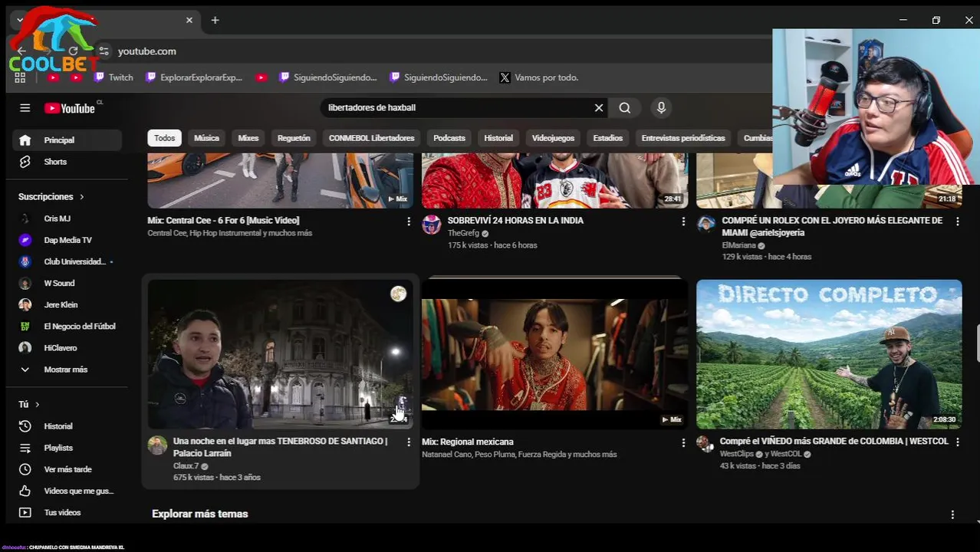Image resolution: width=980 pixels, height=552 pixels.
Task: Run search with magnifier button
Action: [x=625, y=108]
